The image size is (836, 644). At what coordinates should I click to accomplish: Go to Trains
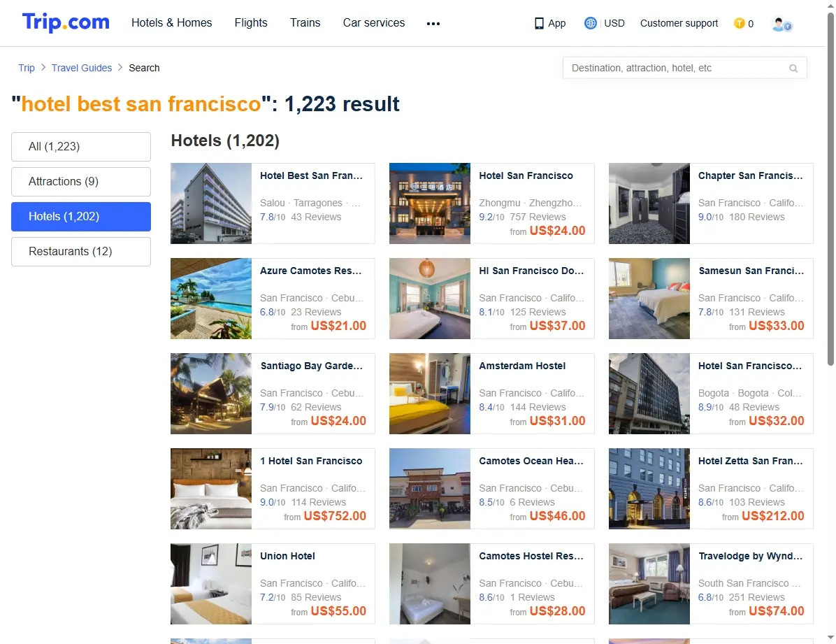305,22
